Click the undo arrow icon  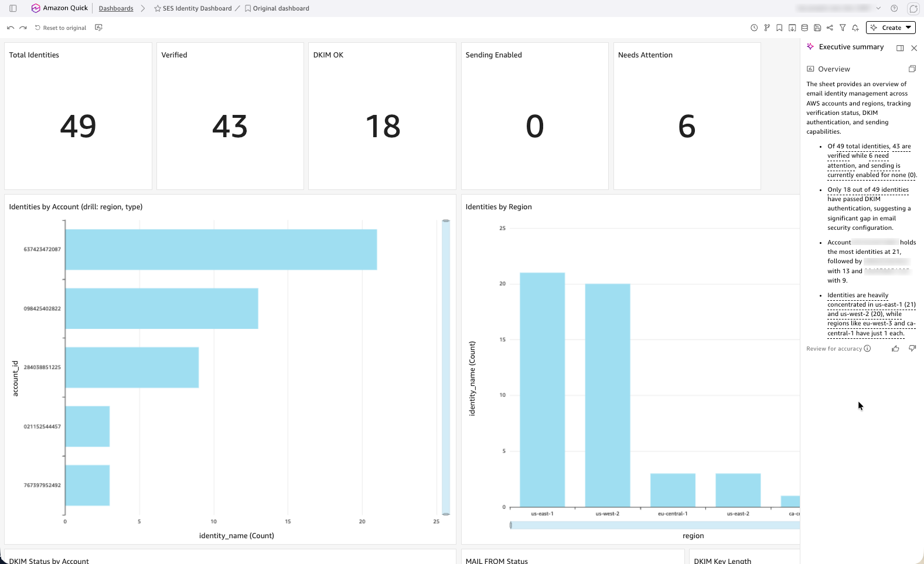coord(11,28)
